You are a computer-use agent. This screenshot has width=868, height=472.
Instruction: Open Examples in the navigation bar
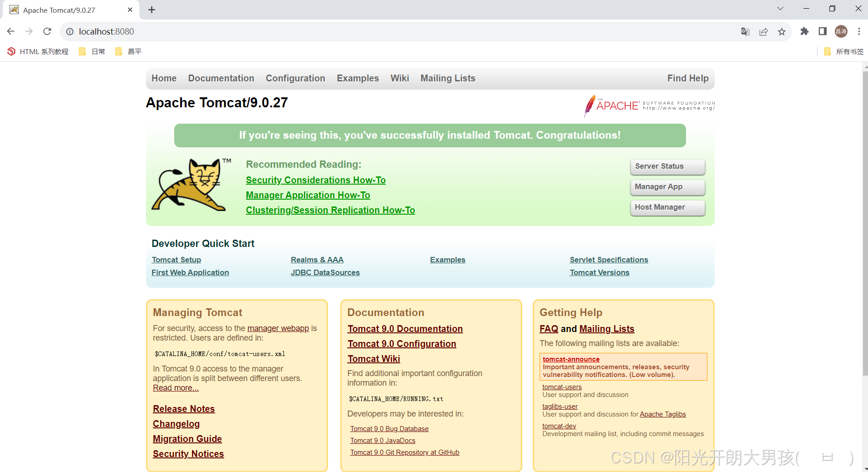coord(358,78)
